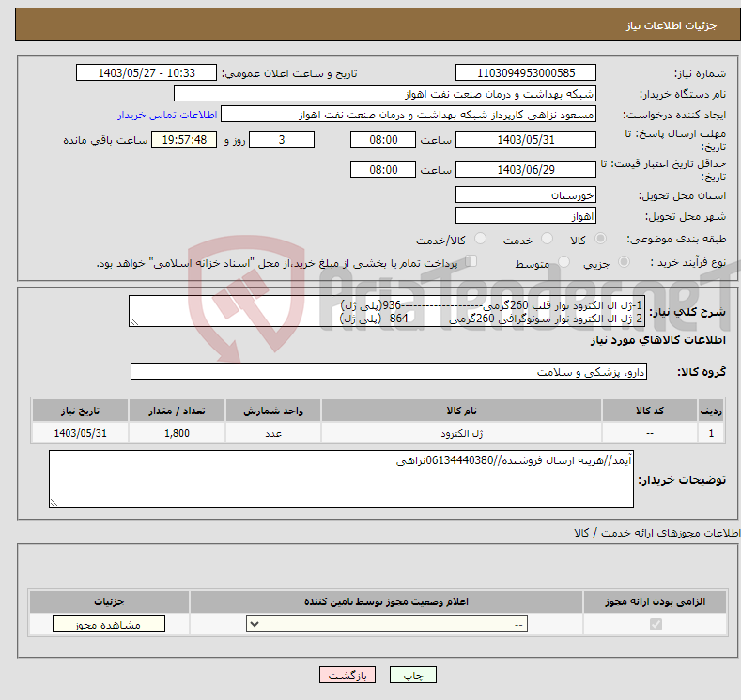Click the general need description textarea

click(387, 311)
